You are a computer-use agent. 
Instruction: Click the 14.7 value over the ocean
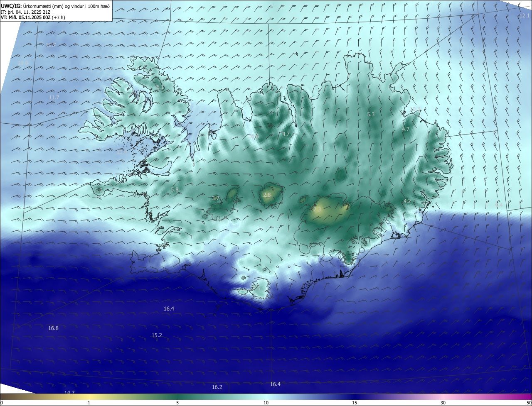point(69,393)
